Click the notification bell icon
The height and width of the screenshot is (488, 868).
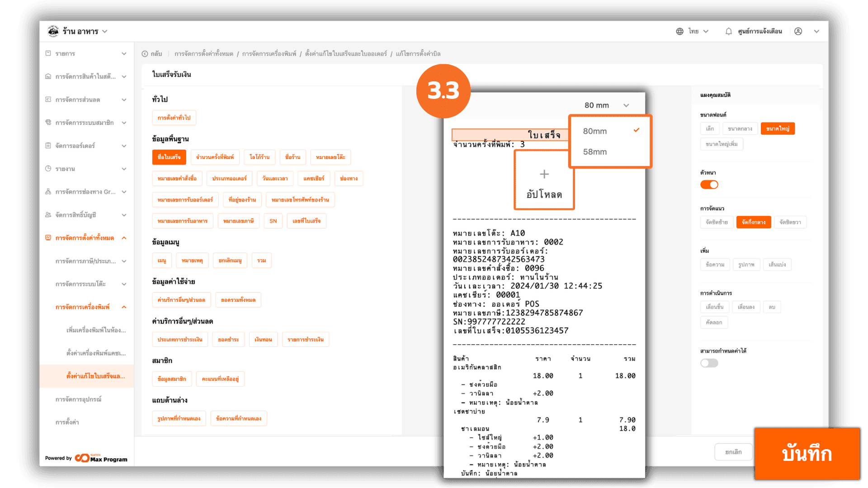point(728,32)
